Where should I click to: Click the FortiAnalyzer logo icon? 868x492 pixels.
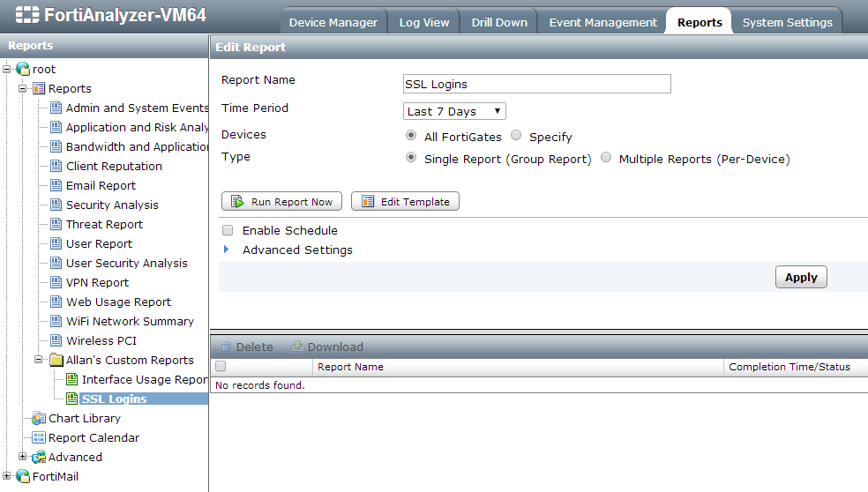coord(27,14)
